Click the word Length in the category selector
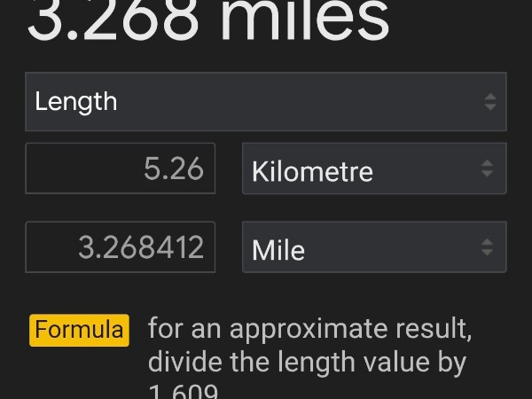Image resolution: width=532 pixels, height=399 pixels. (76, 101)
